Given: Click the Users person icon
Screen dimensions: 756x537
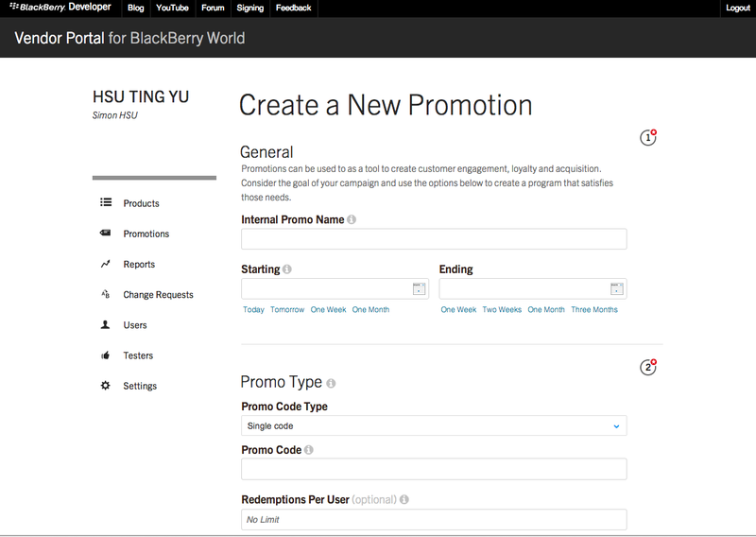Looking at the screenshot, I should tap(105, 324).
